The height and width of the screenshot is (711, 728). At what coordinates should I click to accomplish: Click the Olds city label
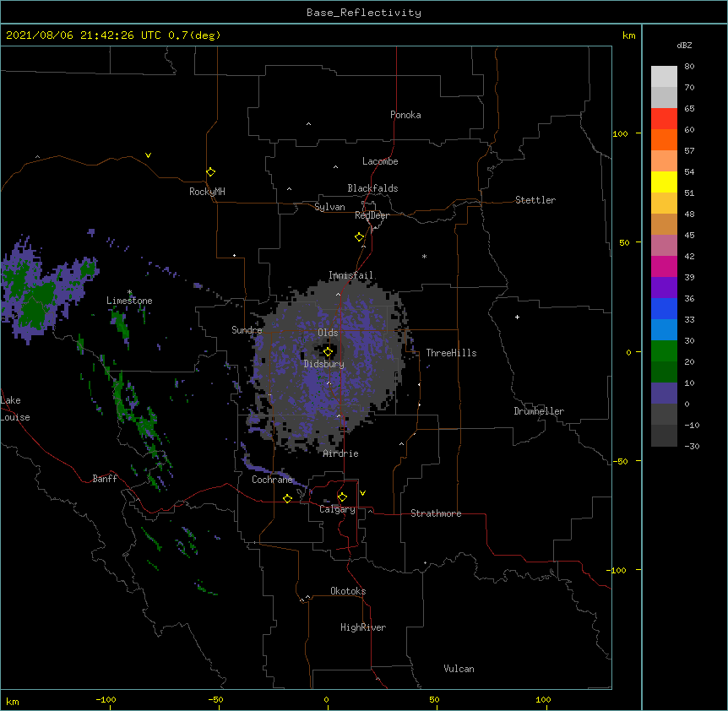[328, 333]
